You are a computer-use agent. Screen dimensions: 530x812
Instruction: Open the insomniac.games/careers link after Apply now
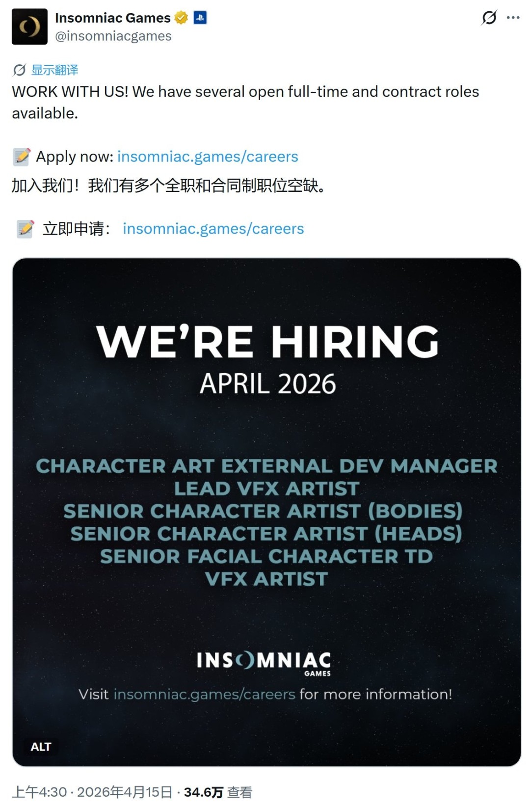click(207, 157)
